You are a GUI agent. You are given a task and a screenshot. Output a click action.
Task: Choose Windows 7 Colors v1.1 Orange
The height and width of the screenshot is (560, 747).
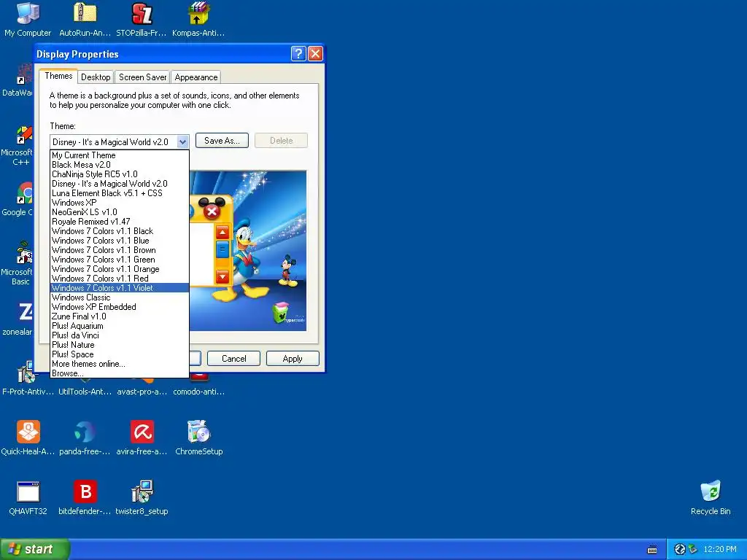pyautogui.click(x=120, y=269)
